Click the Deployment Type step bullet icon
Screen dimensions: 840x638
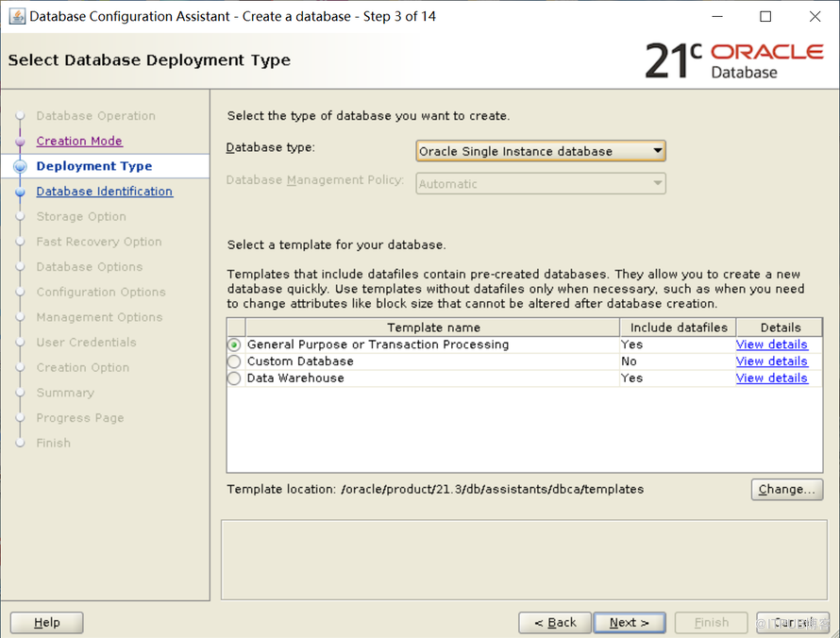coord(20,166)
